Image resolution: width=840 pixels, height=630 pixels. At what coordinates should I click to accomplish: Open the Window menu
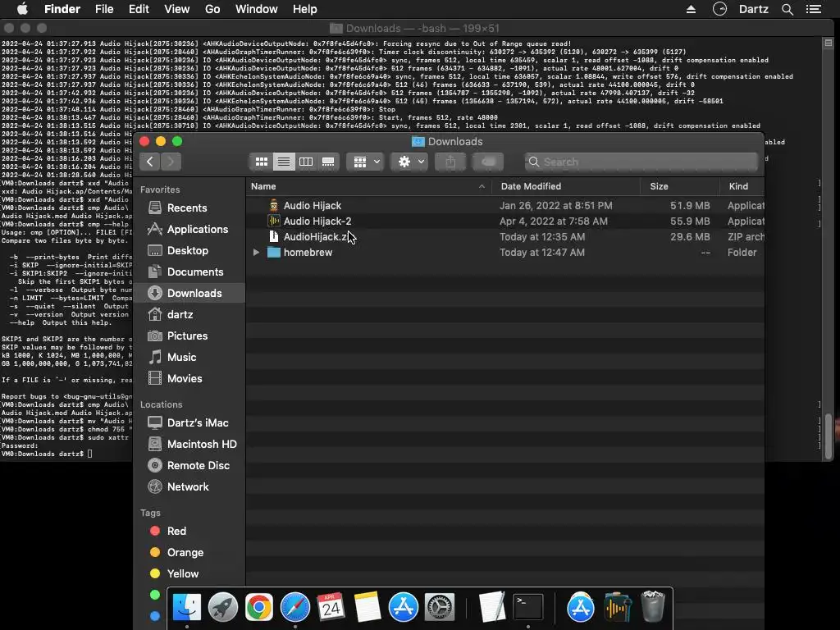coord(257,9)
